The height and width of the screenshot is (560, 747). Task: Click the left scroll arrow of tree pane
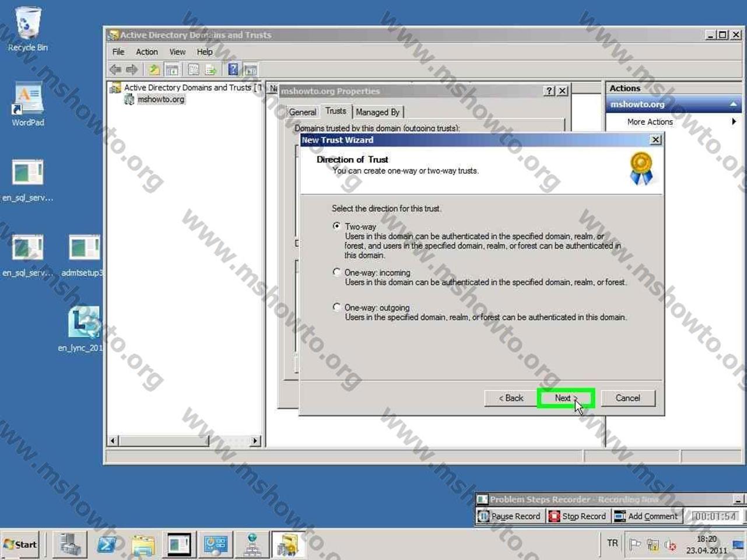coord(114,441)
